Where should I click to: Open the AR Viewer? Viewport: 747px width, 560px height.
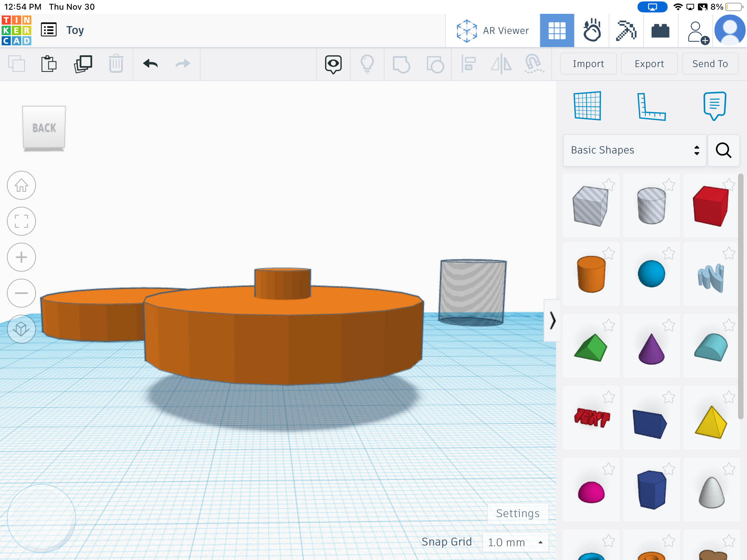tap(492, 31)
